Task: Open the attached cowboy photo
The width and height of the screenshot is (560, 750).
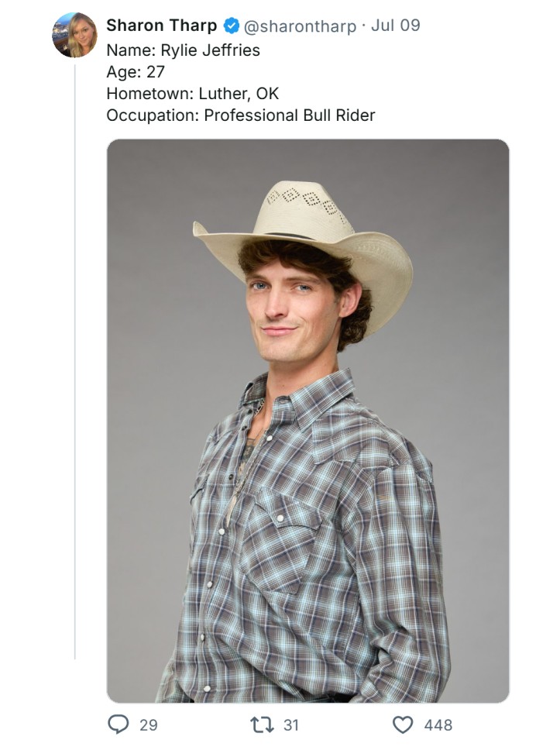Action: 308,421
